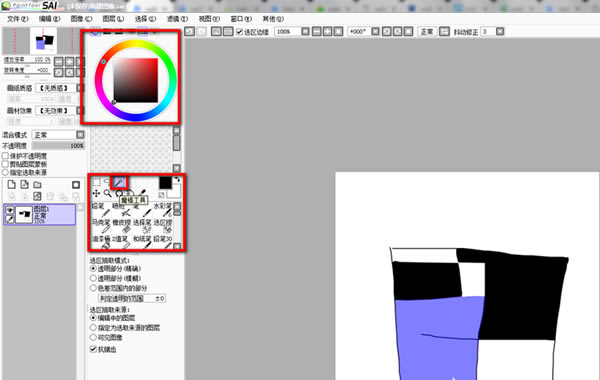Select 透明部分 (模糊) radio option
This screenshot has width=600, height=380.
coord(93,278)
